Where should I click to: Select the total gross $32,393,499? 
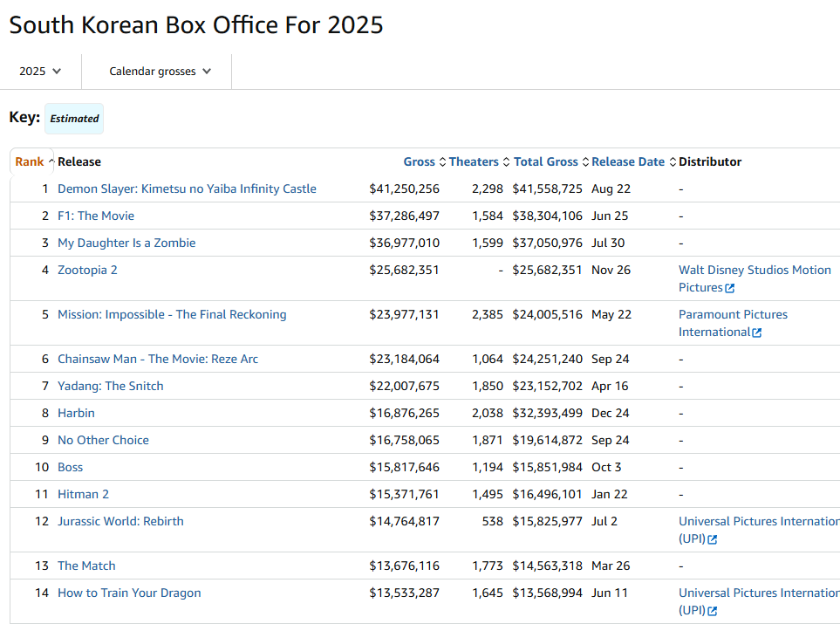click(x=547, y=414)
